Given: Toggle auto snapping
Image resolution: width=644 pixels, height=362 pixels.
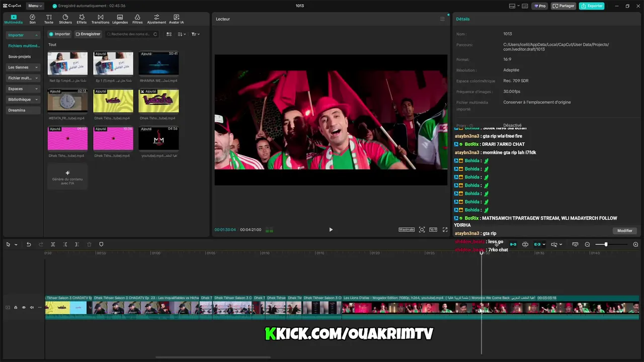Looking at the screenshot, I should (525, 244).
